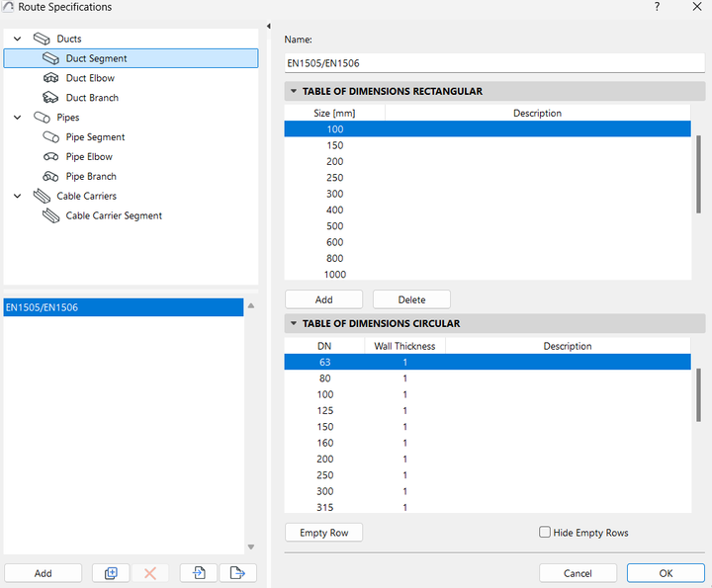
Task: Select the Pipes tree label
Action: [68, 118]
